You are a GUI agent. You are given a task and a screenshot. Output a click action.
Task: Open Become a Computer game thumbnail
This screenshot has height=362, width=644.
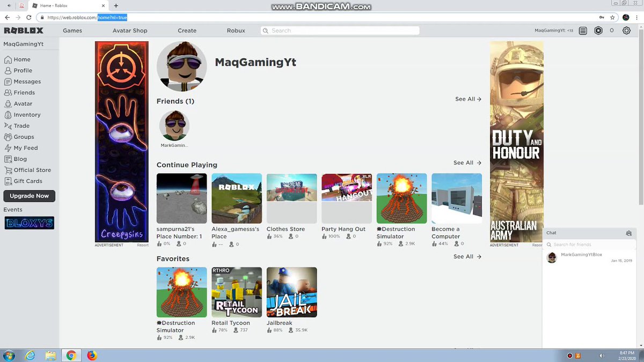(x=457, y=198)
